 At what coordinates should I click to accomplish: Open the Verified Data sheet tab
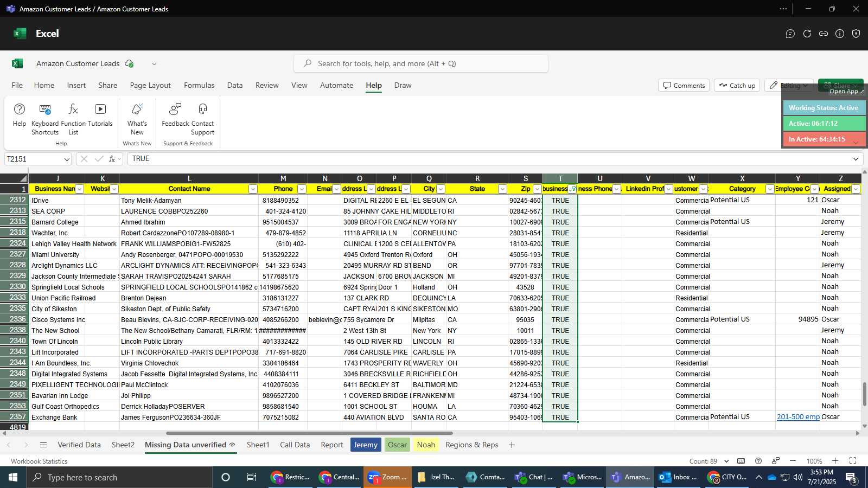pyautogui.click(x=79, y=445)
